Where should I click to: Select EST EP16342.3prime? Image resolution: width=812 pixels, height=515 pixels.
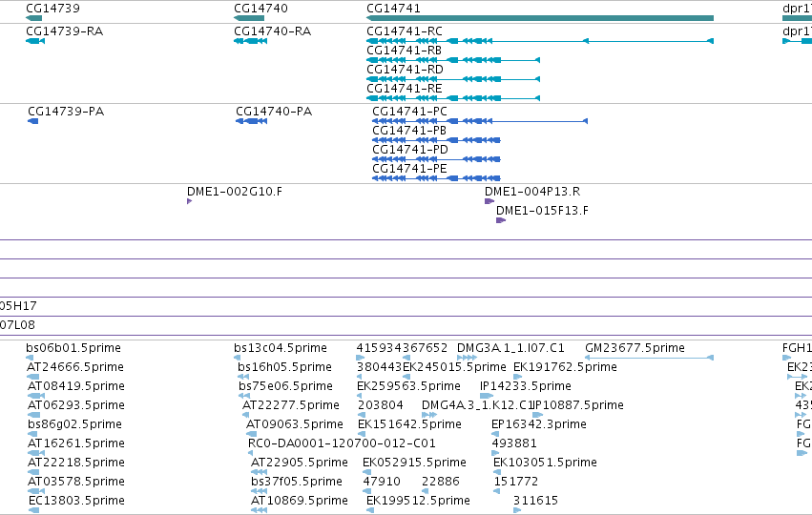point(539,424)
